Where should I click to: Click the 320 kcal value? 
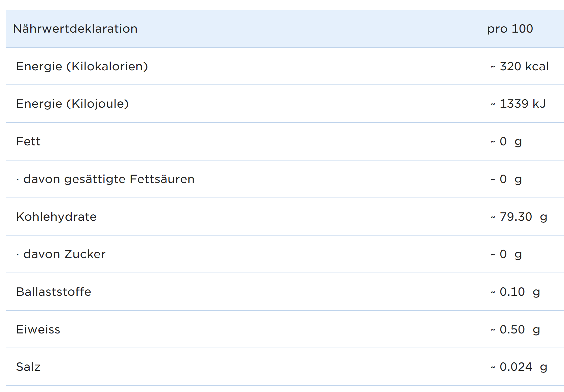point(520,67)
